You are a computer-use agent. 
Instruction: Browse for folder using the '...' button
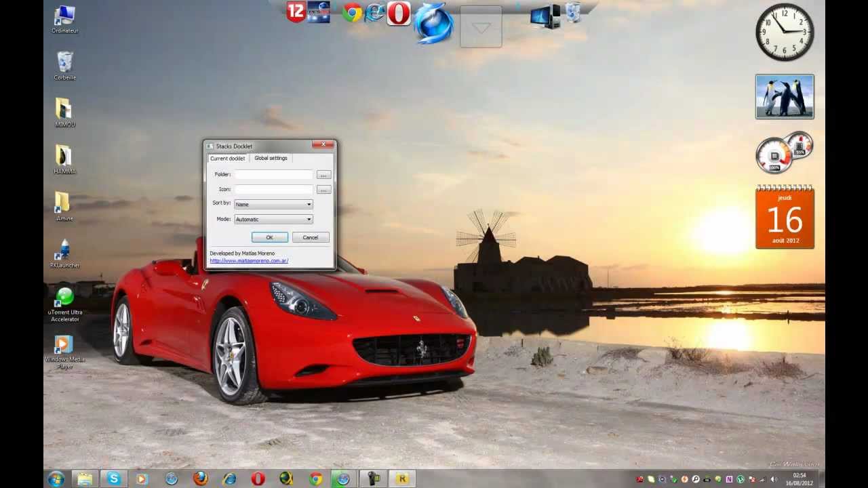(x=323, y=175)
